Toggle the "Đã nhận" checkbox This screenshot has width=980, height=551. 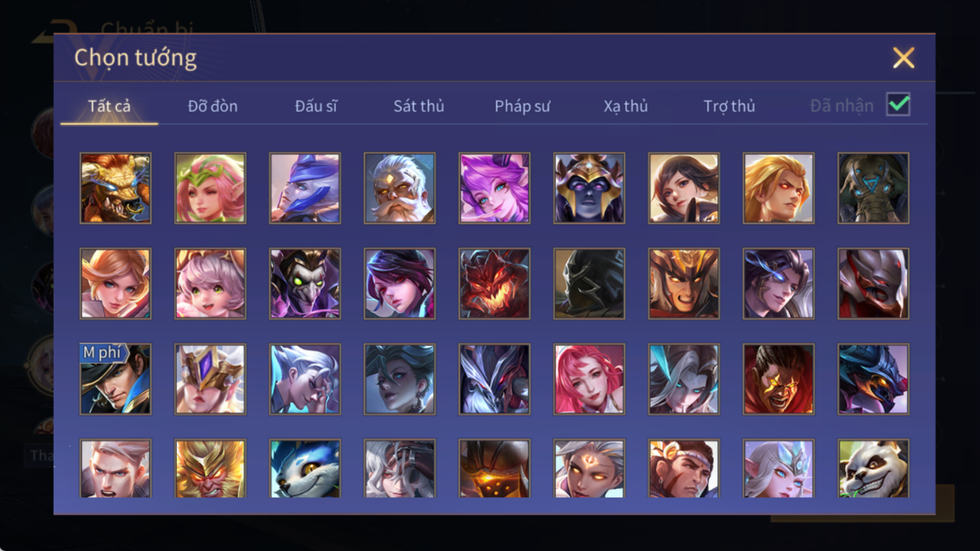[898, 104]
